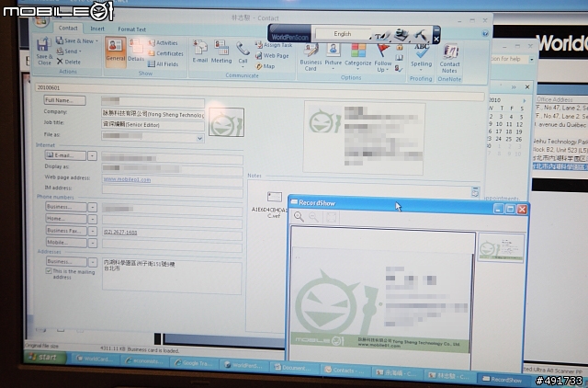Image resolution: width=588 pixels, height=388 pixels.
Task: Expand the Send dropdown arrow
Action: (80, 51)
